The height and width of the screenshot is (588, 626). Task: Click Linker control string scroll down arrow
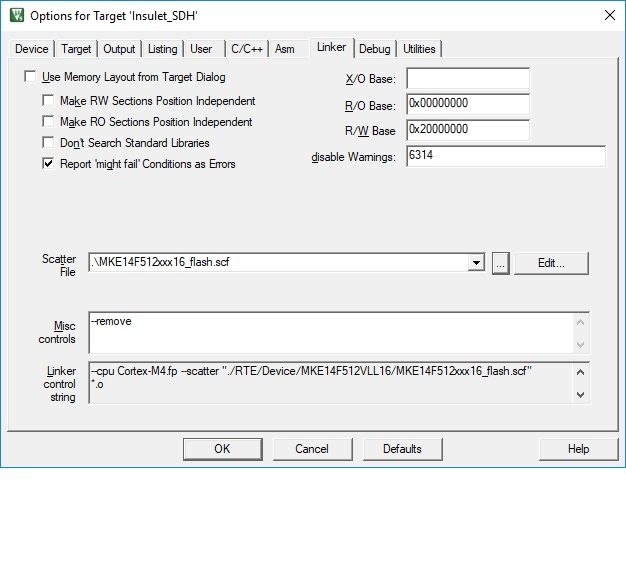581,395
